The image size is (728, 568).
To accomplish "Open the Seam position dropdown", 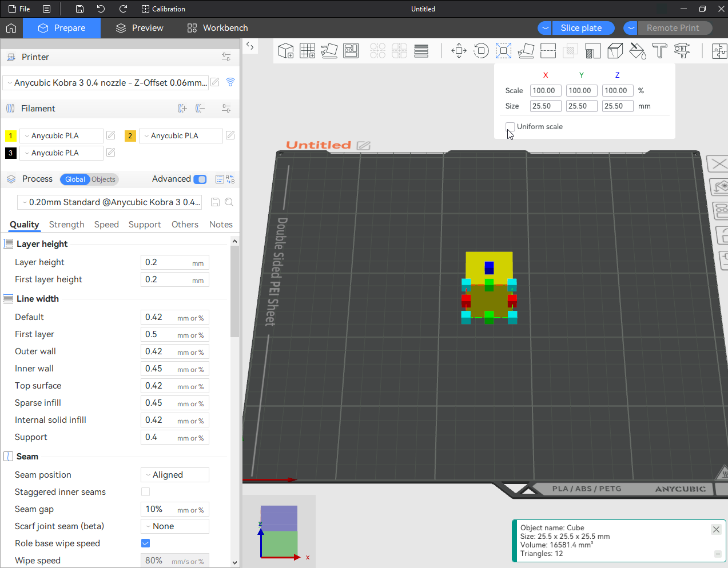I will click(x=175, y=475).
